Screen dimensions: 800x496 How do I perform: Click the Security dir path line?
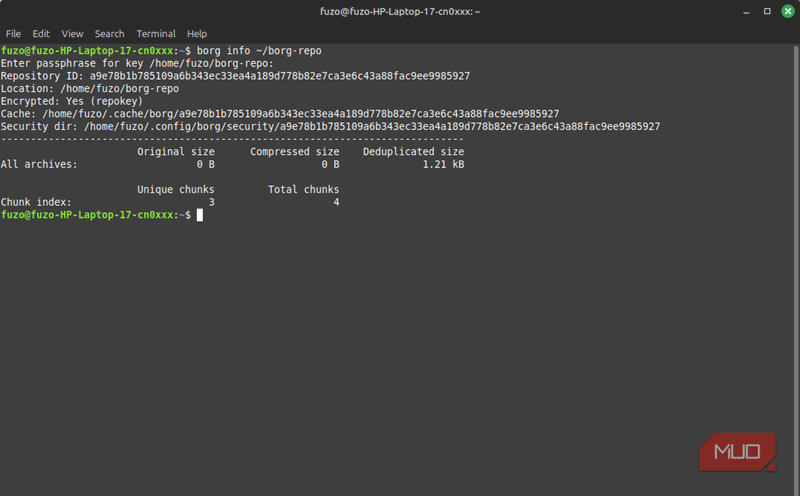point(330,127)
